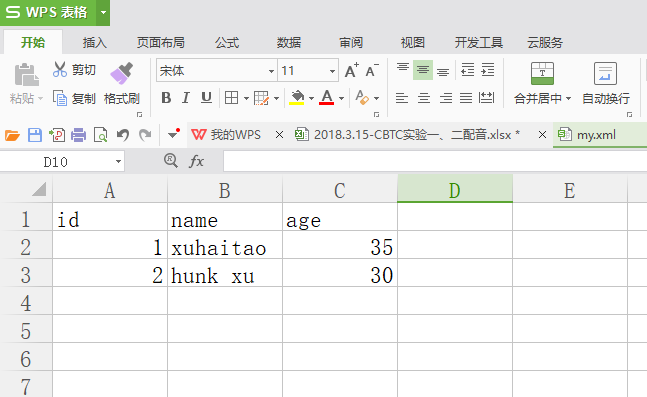Open the 云服务 ribbon tab
647x397 pixels.
545,43
